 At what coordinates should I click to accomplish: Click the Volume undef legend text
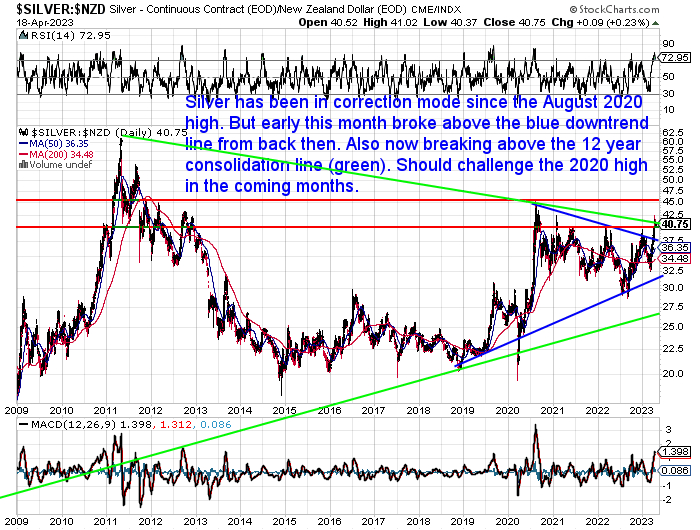tap(61, 165)
